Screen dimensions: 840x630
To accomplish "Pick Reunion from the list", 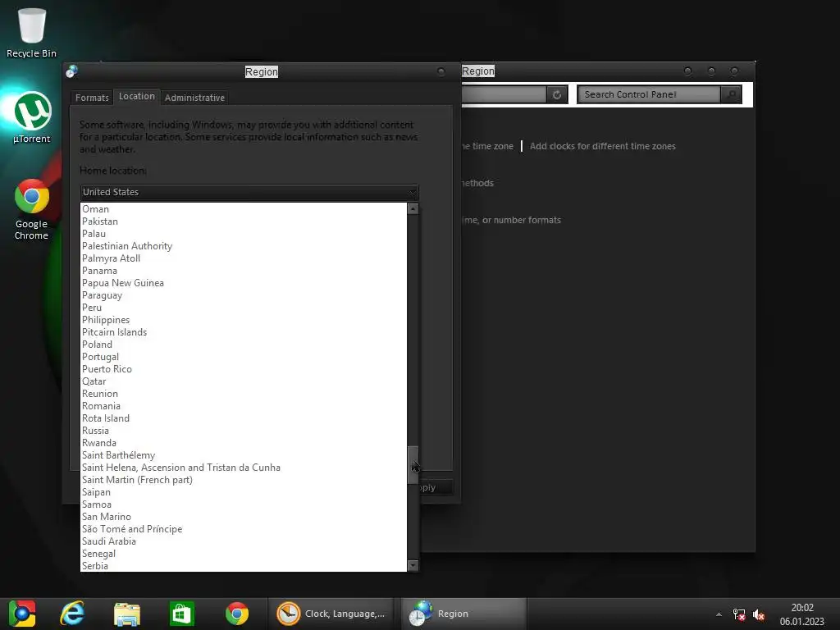I will click(x=244, y=394).
